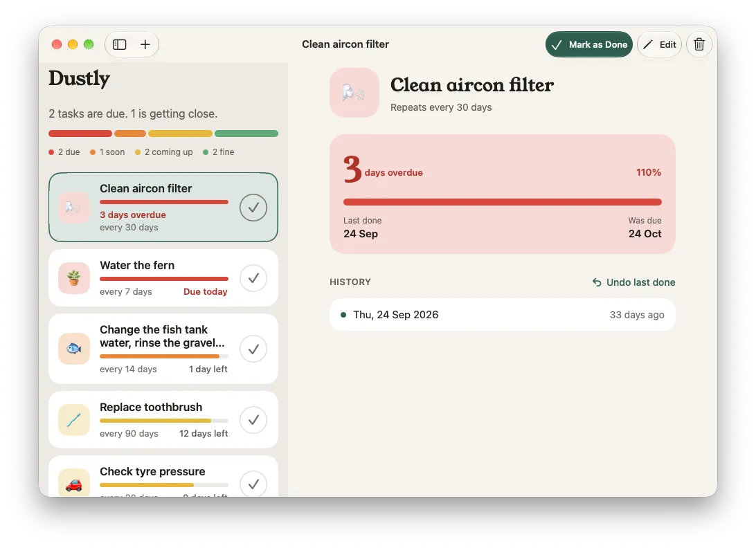
Task: Toggle the sidebar panel icon
Action: coord(120,44)
